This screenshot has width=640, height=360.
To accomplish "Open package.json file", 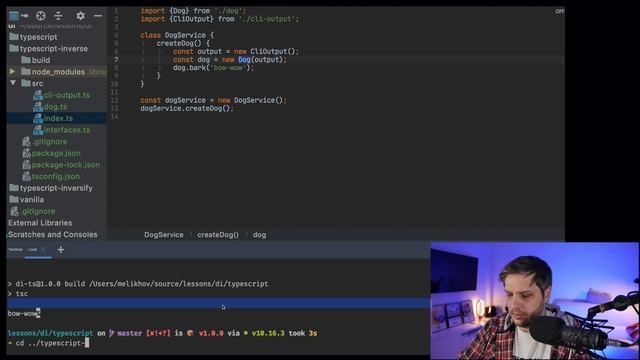I will tap(56, 153).
